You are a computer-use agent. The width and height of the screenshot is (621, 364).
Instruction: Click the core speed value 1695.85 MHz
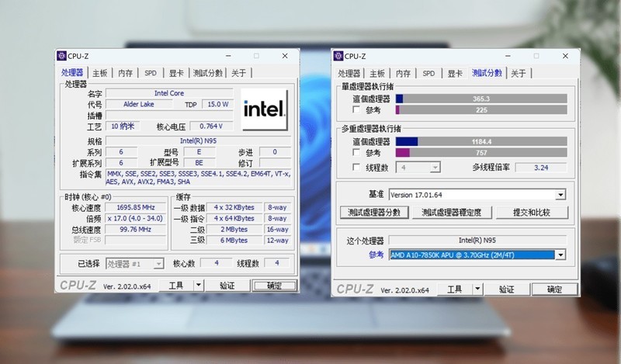(135, 207)
